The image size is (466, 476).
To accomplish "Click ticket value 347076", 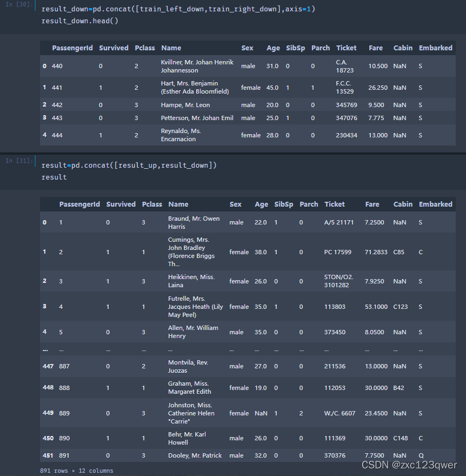I will pos(347,118).
